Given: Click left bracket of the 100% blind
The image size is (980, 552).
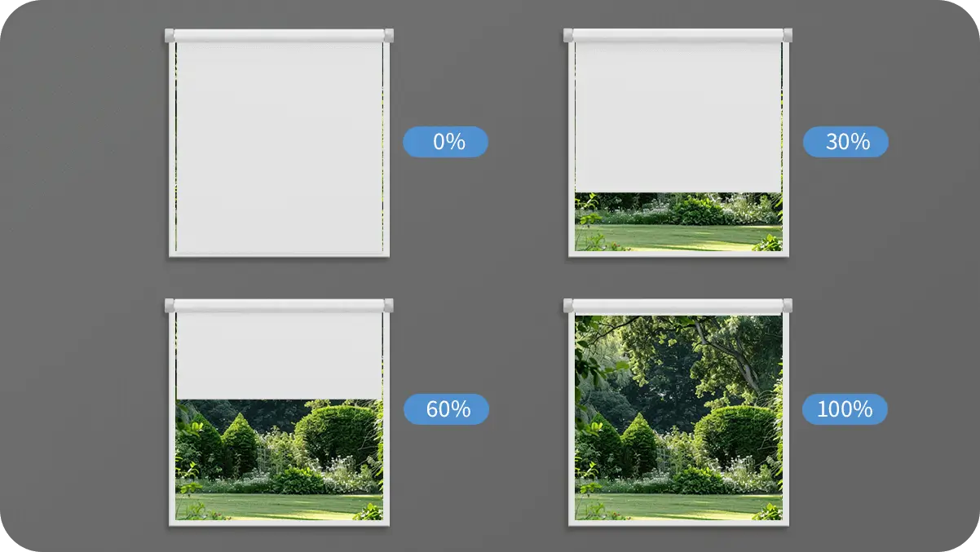Looking at the screenshot, I should (x=568, y=305).
